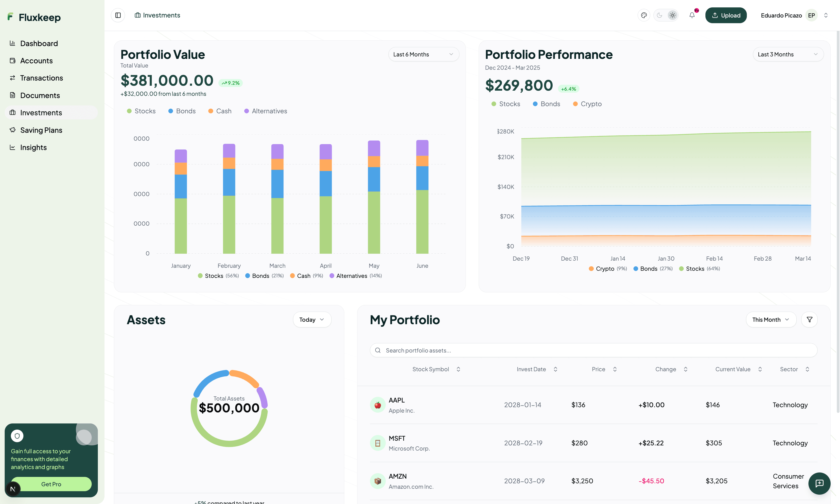The width and height of the screenshot is (840, 504).
Task: Switch to light mode sun toggle
Action: tap(672, 15)
